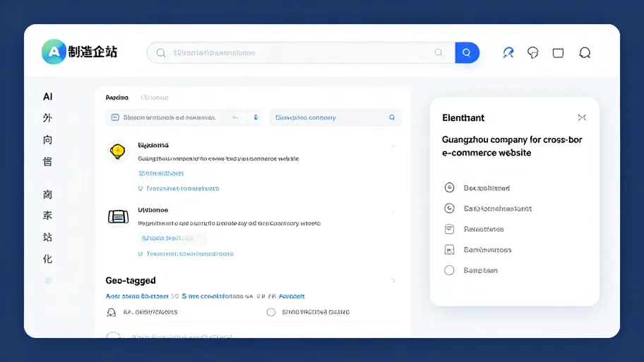Image resolution: width=644 pixels, height=362 pixels.
Task: Select the 省 item in the left sidebar
Action: [47, 162]
